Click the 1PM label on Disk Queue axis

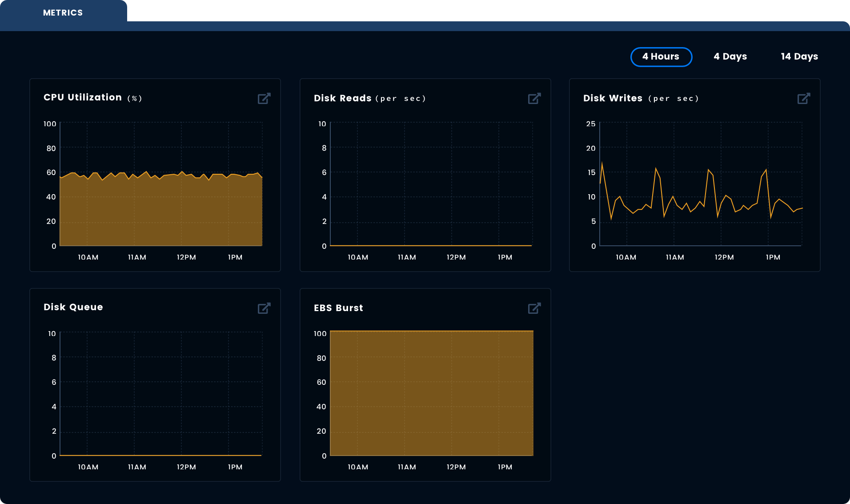tap(235, 467)
